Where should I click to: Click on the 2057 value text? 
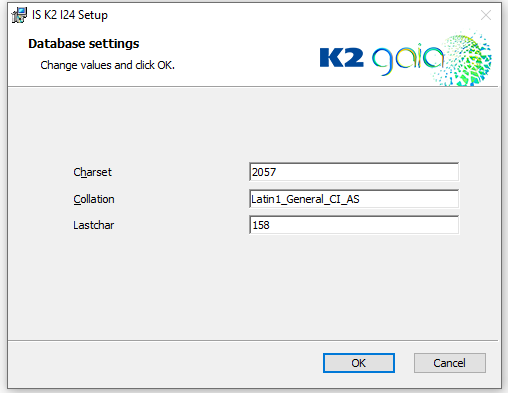point(264,172)
